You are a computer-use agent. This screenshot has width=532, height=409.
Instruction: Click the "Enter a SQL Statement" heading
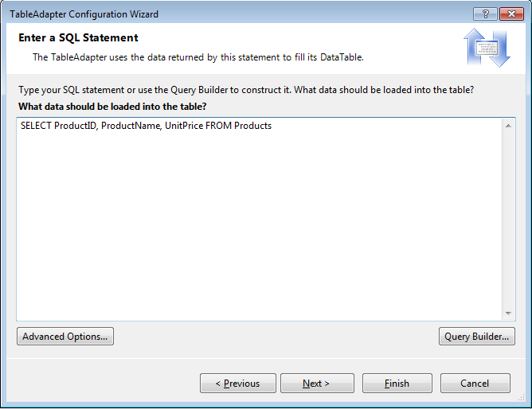click(78, 38)
